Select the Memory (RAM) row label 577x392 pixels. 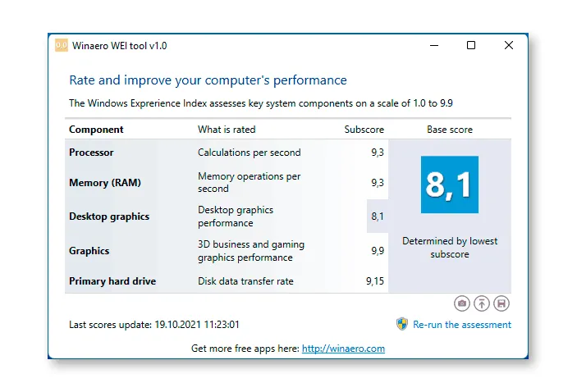tap(105, 183)
